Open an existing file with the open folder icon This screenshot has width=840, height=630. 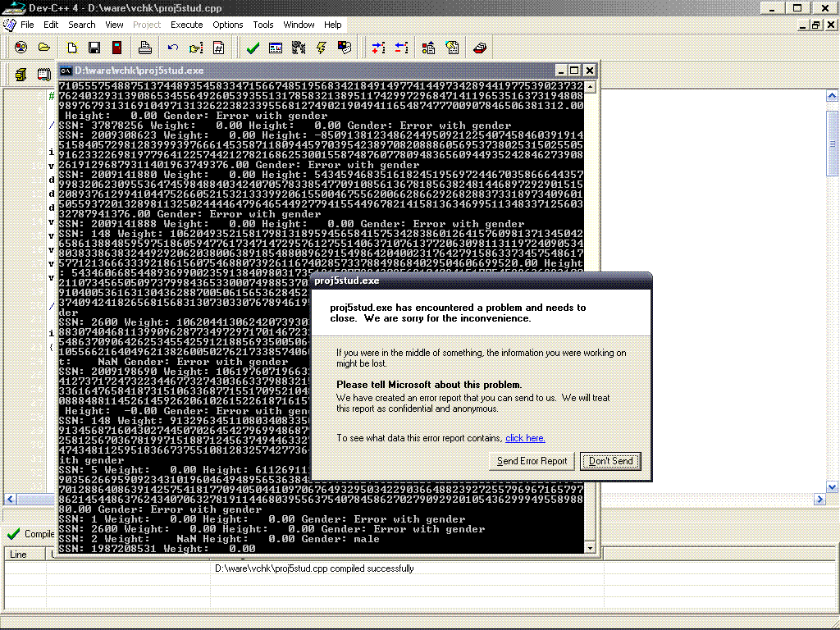43,48
